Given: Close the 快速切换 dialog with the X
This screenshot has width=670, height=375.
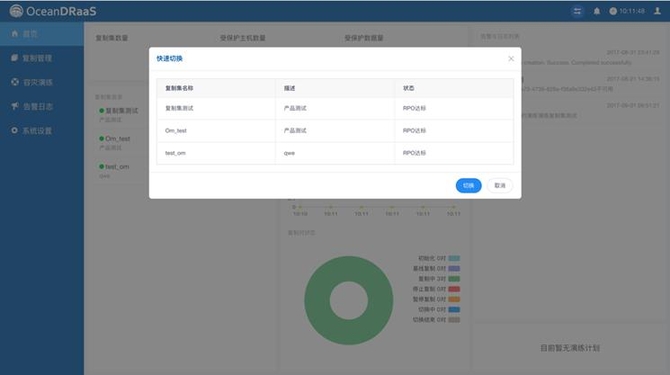Looking at the screenshot, I should (511, 59).
